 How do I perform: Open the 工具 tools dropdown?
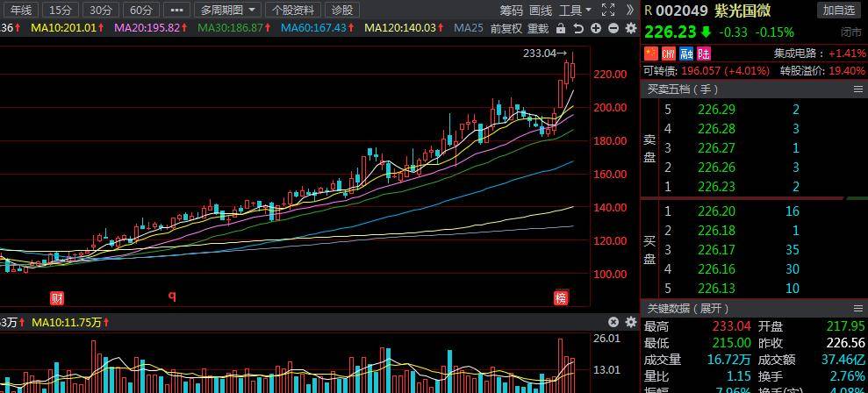tap(575, 10)
